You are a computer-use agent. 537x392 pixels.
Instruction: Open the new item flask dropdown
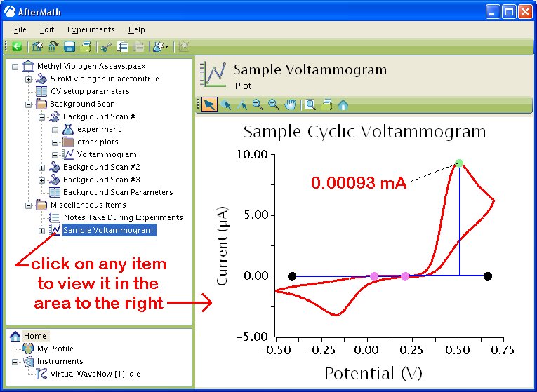pyautogui.click(x=160, y=46)
